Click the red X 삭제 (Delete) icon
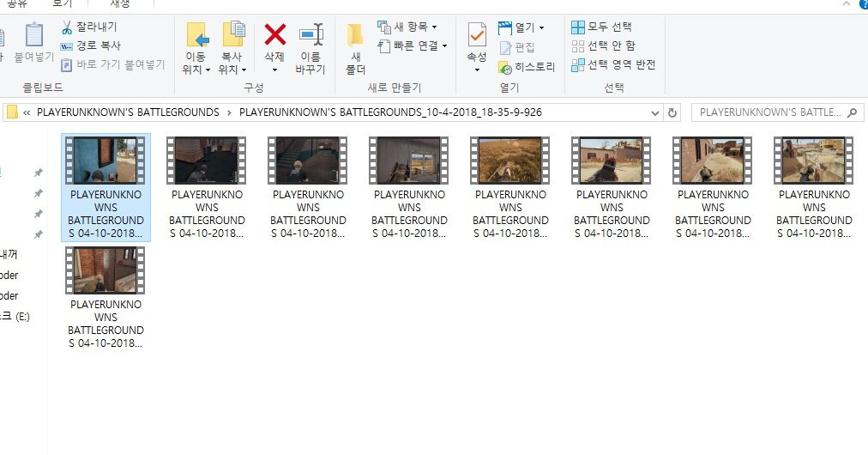Screen dimensions: 868x455 pyautogui.click(x=274, y=34)
